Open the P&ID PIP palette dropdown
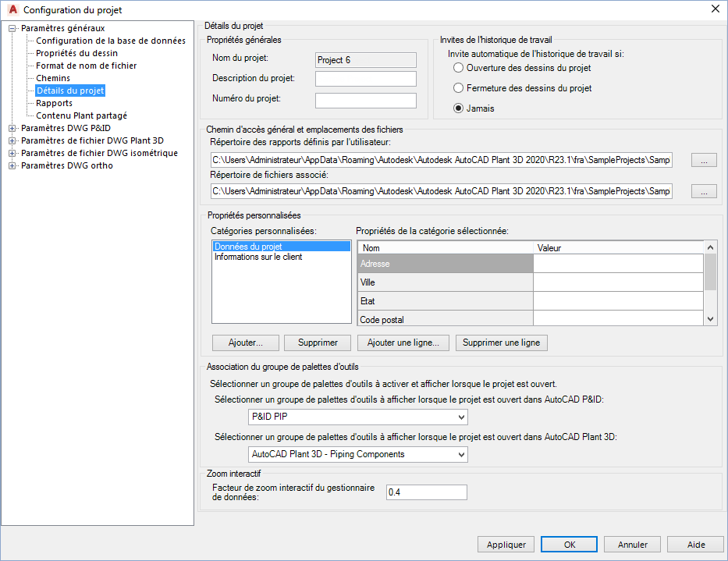 [x=358, y=417]
